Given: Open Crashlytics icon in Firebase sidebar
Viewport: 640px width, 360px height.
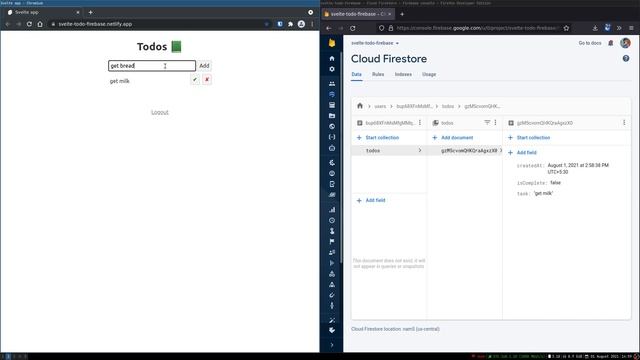Looking at the screenshot, I should coord(332,163).
